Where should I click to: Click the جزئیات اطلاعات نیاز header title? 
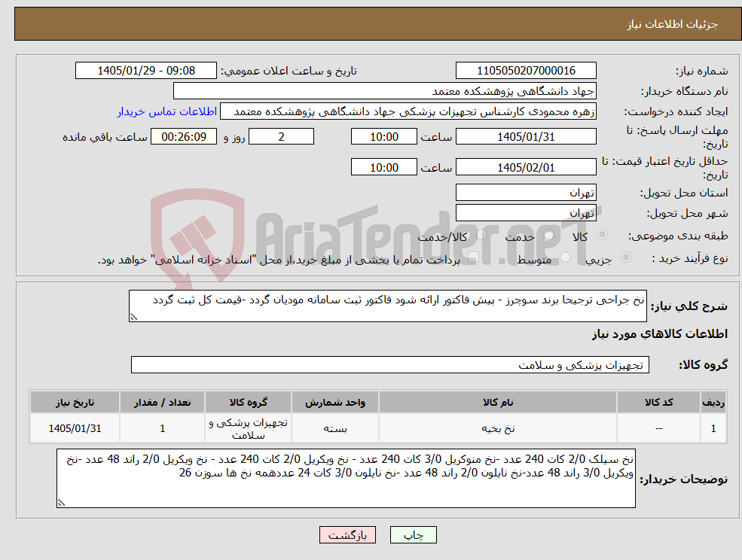pos(673,24)
